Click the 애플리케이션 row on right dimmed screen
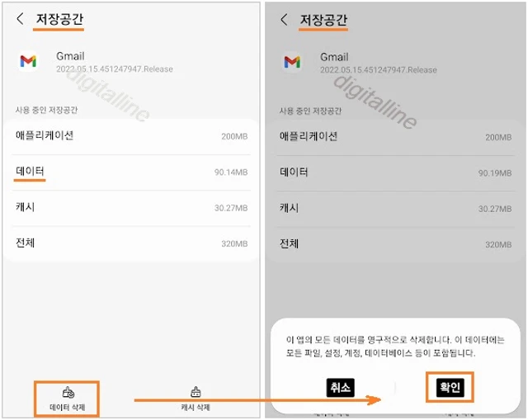 395,137
